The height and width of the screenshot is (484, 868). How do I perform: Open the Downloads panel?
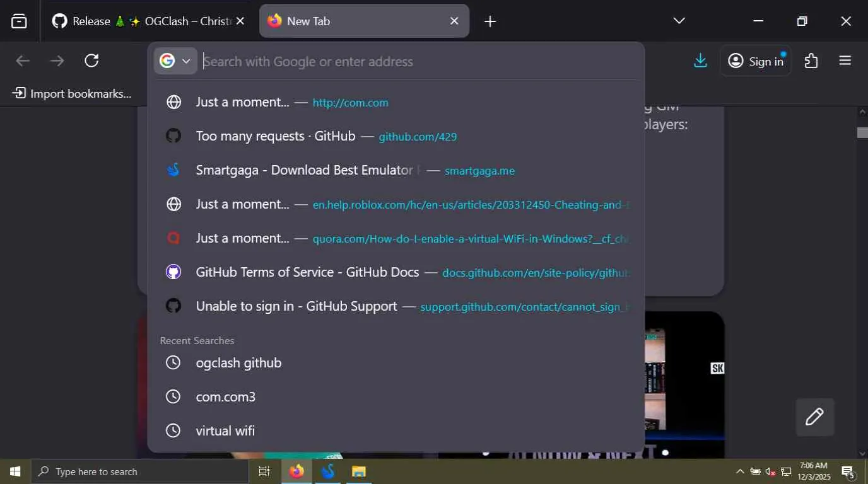700,60
